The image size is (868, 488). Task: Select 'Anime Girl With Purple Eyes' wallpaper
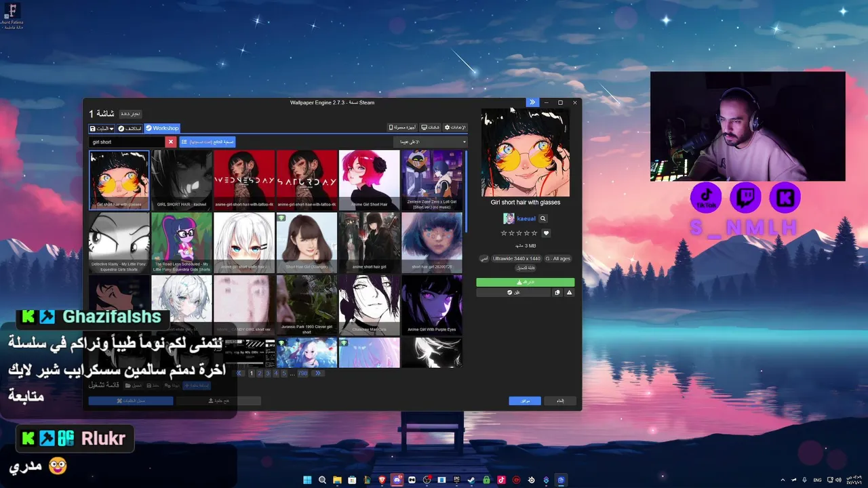tap(431, 305)
